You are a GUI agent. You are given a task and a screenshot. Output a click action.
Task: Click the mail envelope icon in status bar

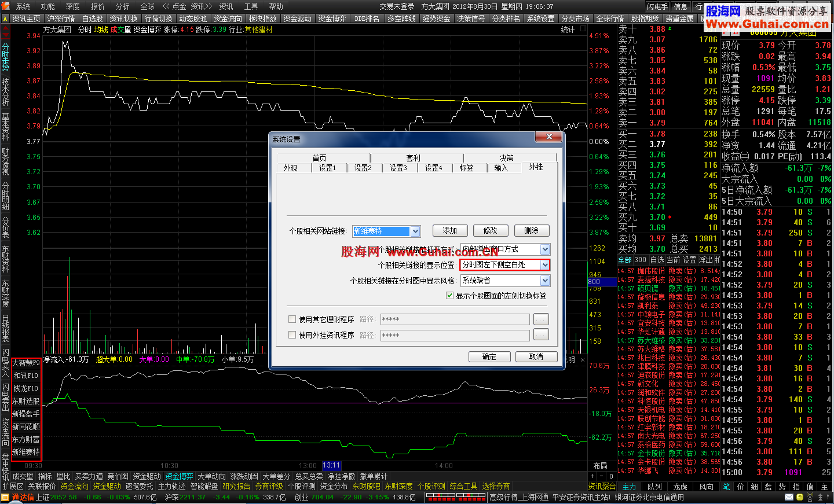point(789,497)
